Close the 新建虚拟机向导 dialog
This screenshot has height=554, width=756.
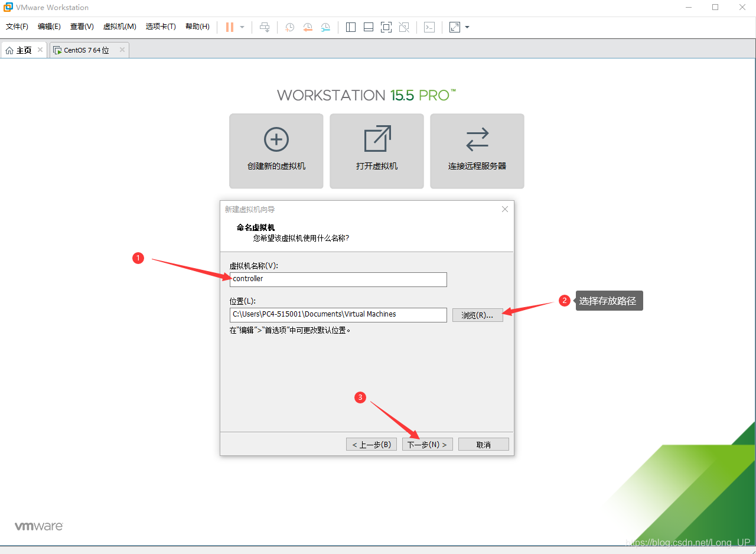(x=505, y=209)
